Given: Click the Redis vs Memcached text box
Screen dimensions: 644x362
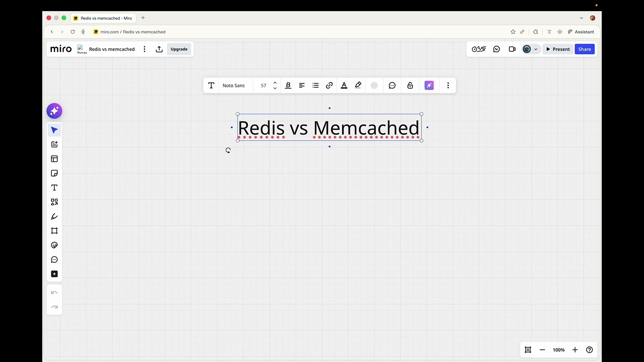Looking at the screenshot, I should click(x=329, y=128).
